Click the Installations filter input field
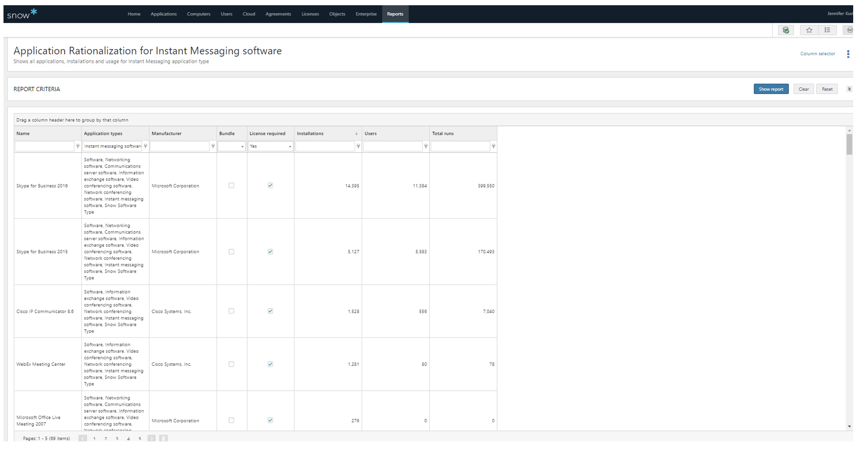 coord(325,146)
